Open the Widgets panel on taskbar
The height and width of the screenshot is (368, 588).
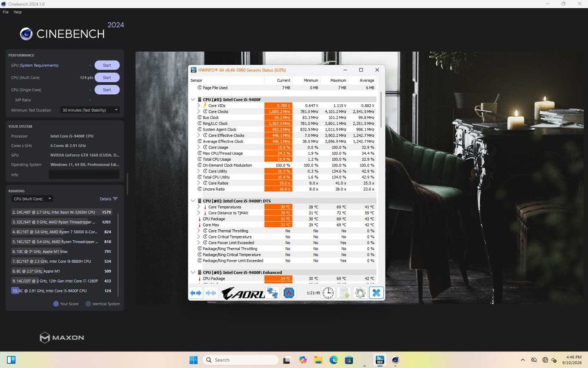coord(11,360)
